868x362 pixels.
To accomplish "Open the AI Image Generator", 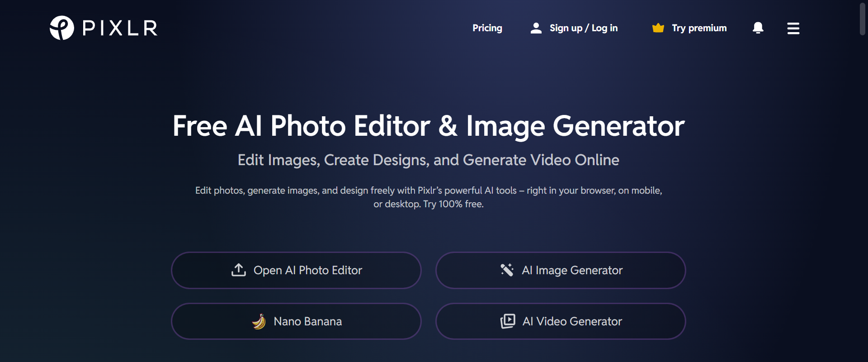I will 572,270.
